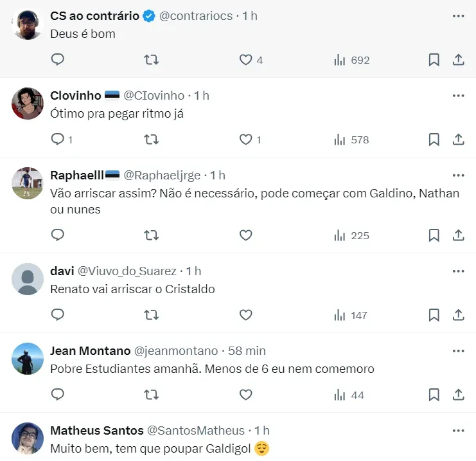Retweet Jean Montano's post
This screenshot has height=461, width=476.
[152, 395]
